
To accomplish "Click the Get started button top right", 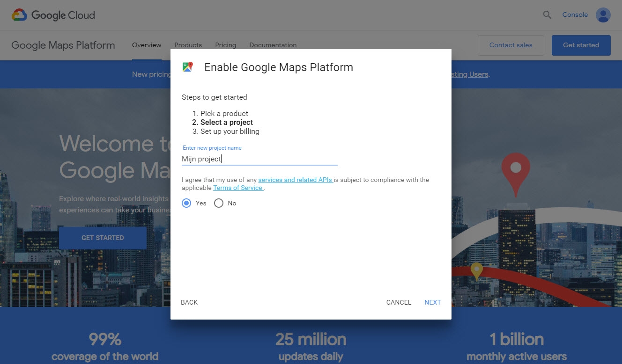I will [581, 45].
